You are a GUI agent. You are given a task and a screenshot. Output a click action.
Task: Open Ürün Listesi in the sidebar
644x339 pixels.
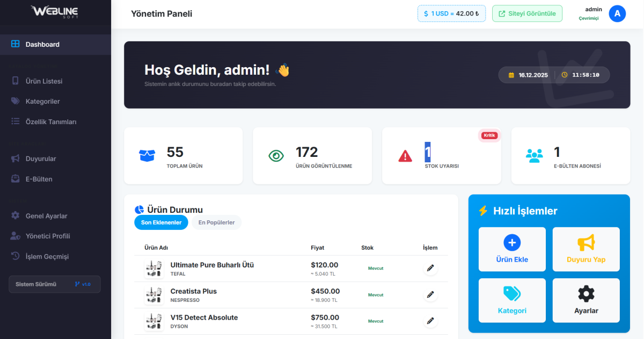tap(44, 81)
